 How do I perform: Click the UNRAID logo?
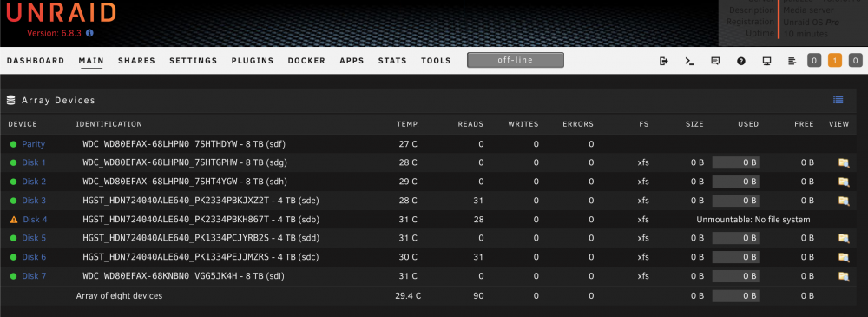point(62,13)
